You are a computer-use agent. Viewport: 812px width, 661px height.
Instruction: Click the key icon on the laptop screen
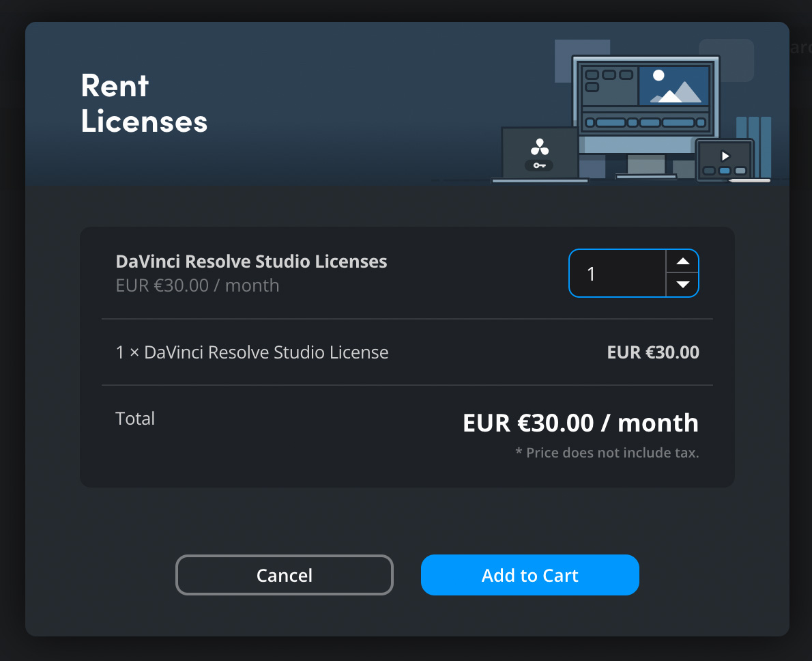539,165
